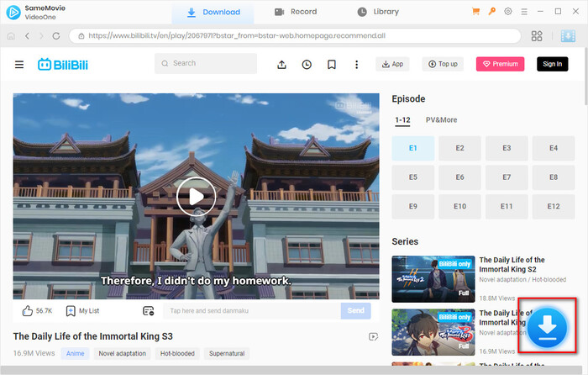Go to browser home page icon

(11, 36)
